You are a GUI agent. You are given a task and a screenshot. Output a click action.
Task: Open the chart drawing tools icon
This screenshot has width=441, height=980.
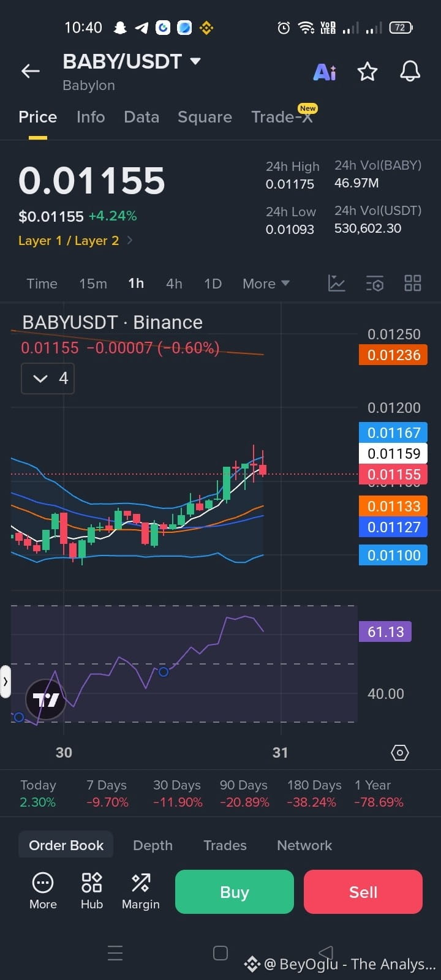tap(337, 283)
